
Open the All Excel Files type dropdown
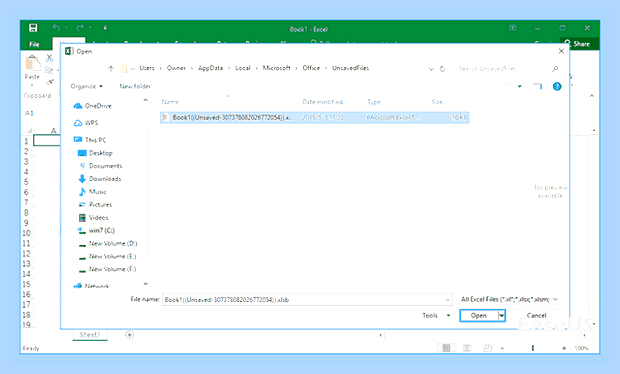(510, 299)
